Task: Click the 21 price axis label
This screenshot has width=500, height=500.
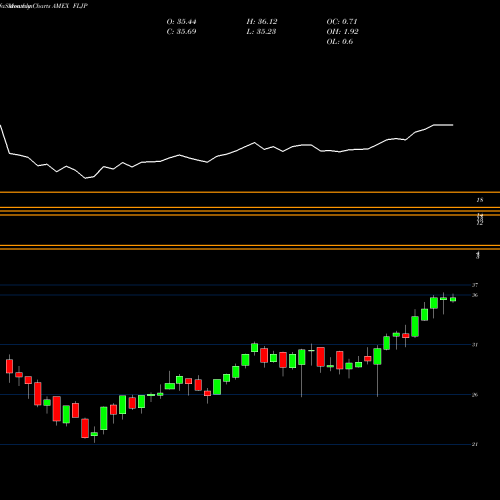Action: [475, 444]
